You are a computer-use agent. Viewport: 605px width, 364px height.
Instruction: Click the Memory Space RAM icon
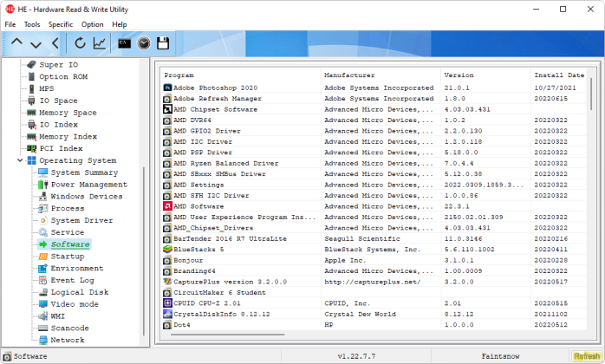click(32, 113)
